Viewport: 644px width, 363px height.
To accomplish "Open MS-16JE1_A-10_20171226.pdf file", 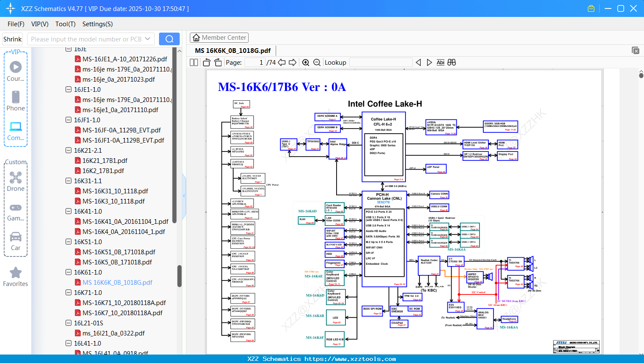I will point(125,59).
